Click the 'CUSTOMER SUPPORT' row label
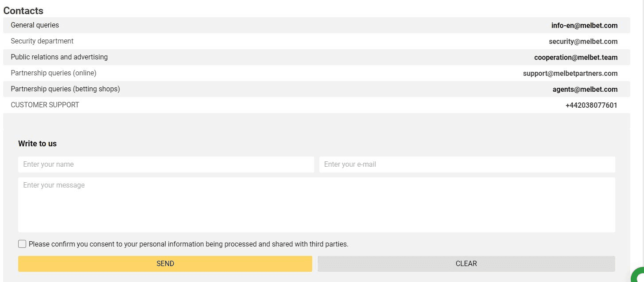The image size is (644, 282). point(45,105)
